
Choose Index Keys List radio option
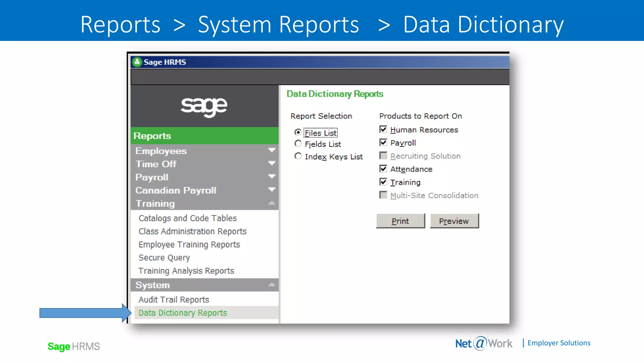click(x=298, y=156)
